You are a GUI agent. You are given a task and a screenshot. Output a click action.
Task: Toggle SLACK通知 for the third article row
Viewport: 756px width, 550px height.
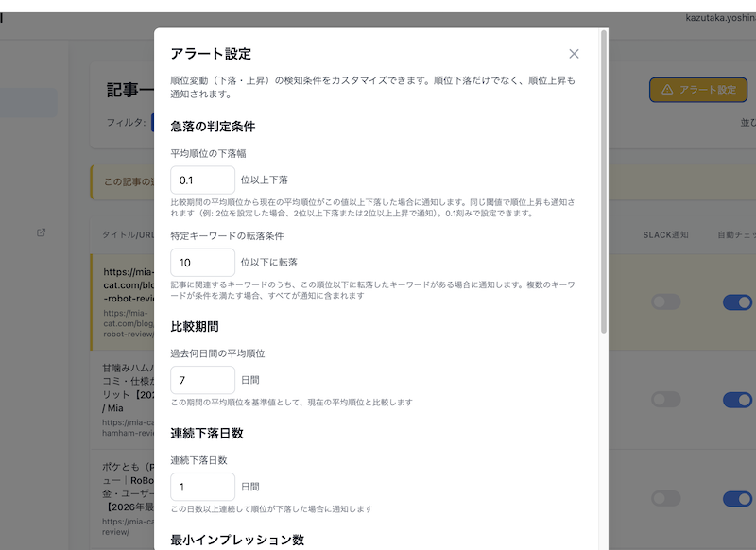click(x=665, y=498)
